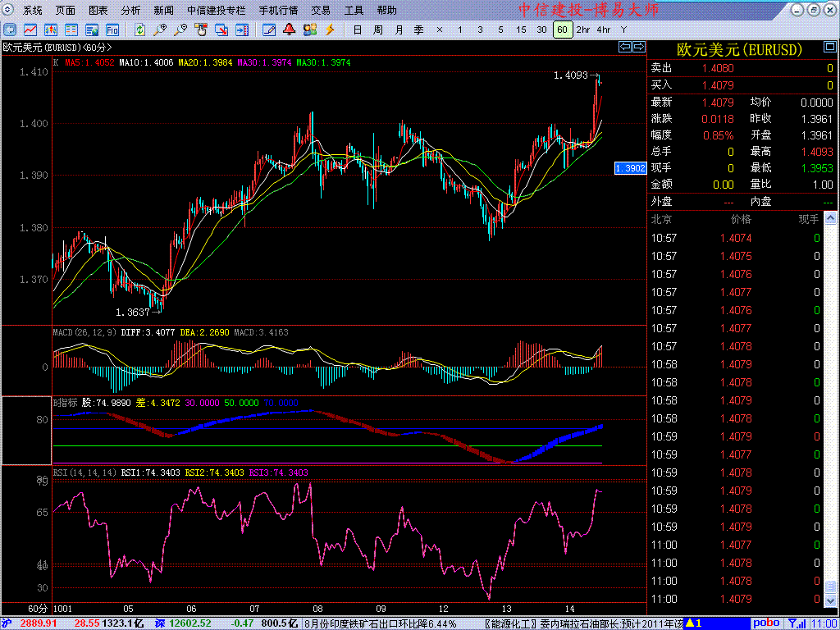
Task: Click the F10 info icon
Action: coord(112,30)
